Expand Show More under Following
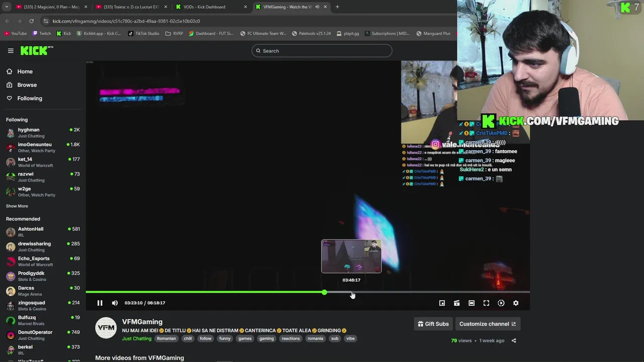The width and height of the screenshot is (644, 362). point(17,206)
